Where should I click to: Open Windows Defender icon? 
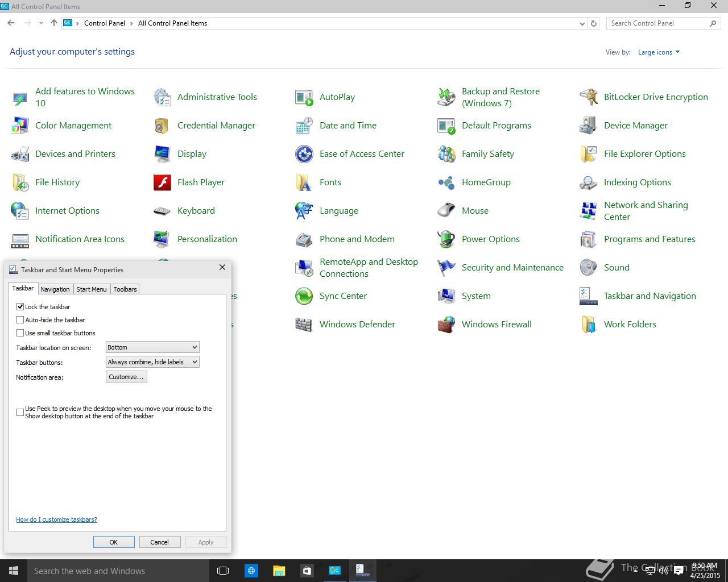pyautogui.click(x=304, y=325)
